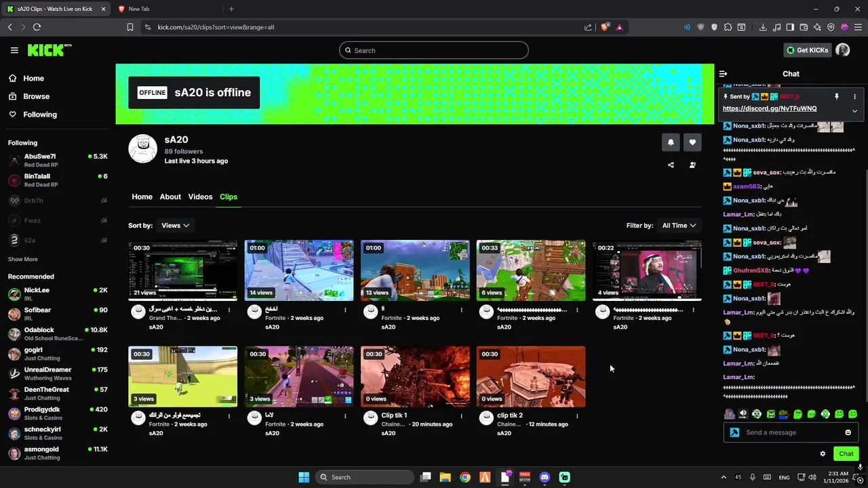The image size is (868, 488).
Task: Switch to the Videos tab
Action: 200,197
